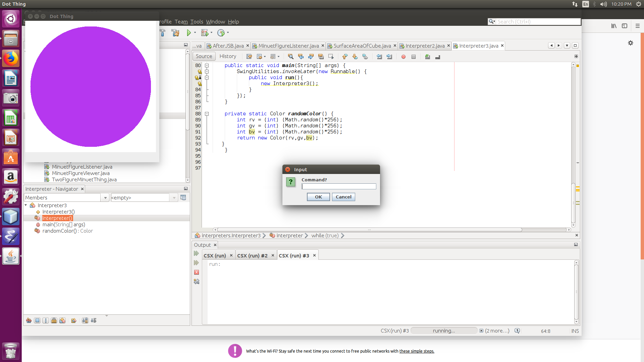Toggle Sort by Name A-Z in Navigator

85,321
